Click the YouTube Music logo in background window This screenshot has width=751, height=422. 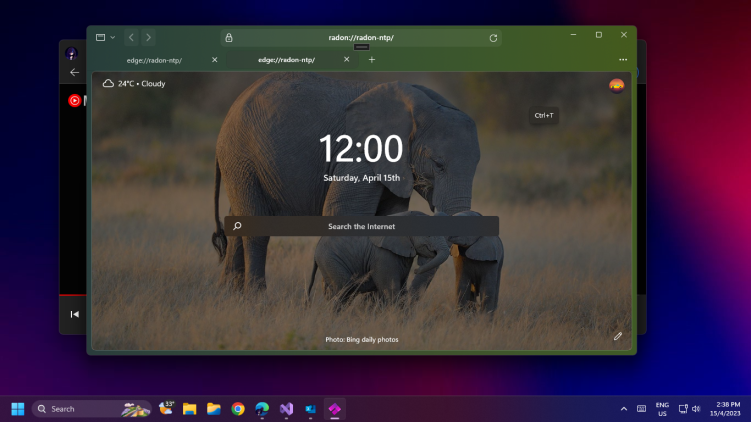pyautogui.click(x=74, y=101)
